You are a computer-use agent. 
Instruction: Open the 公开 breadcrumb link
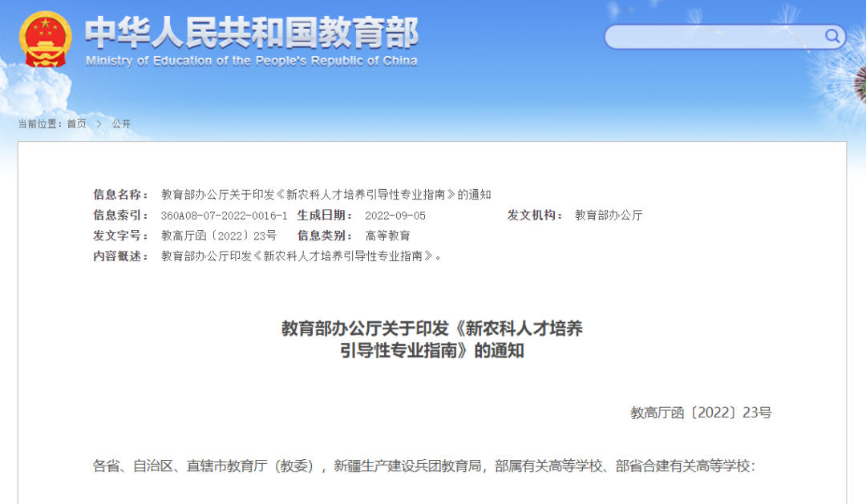coord(121,123)
